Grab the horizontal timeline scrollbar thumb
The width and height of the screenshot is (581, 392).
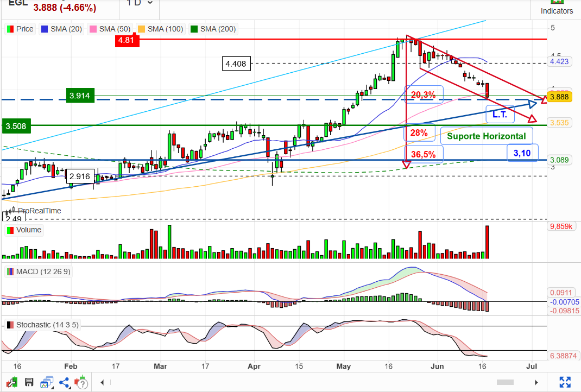tap(505, 382)
